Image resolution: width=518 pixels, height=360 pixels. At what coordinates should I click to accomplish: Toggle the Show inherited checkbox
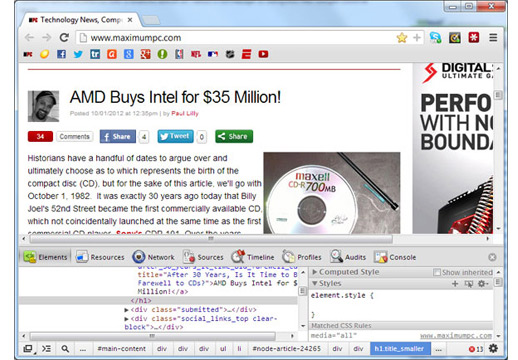tap(436, 272)
